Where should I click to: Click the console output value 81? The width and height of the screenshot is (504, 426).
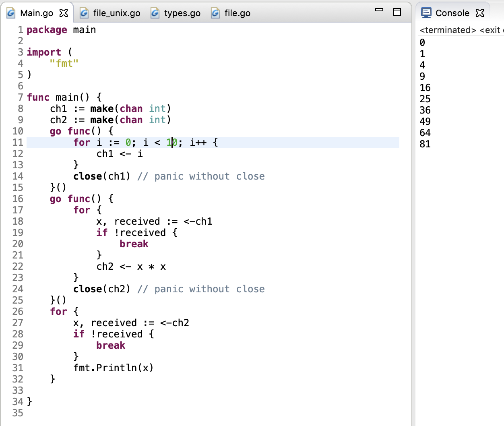[425, 144]
